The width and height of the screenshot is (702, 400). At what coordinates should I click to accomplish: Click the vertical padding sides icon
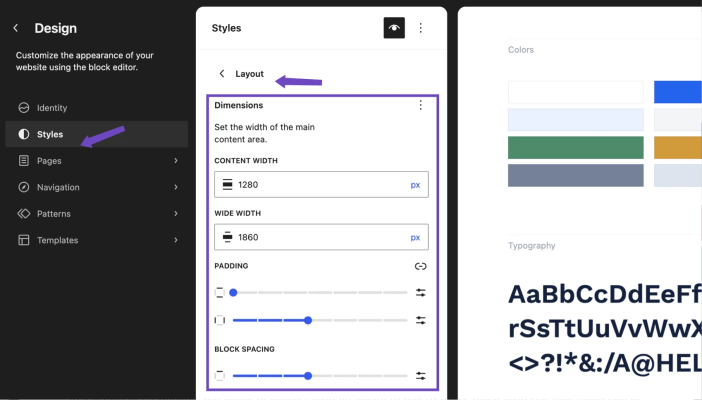click(x=219, y=293)
